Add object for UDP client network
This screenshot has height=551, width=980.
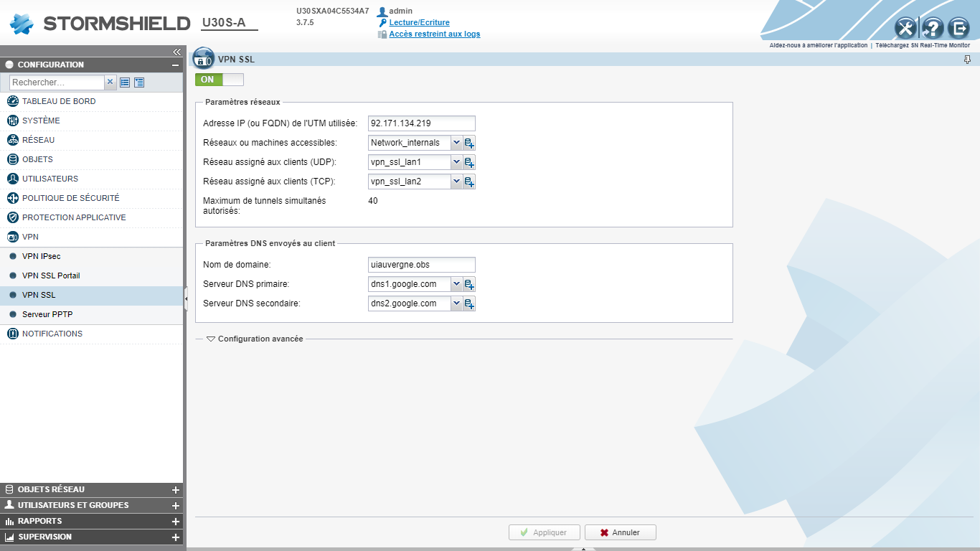click(x=469, y=162)
